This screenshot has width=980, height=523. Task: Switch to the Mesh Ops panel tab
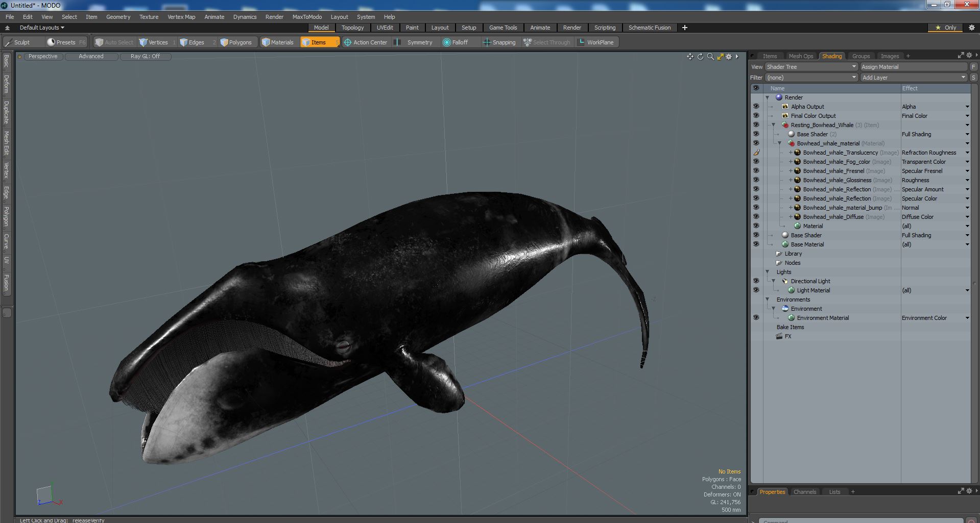(x=800, y=56)
